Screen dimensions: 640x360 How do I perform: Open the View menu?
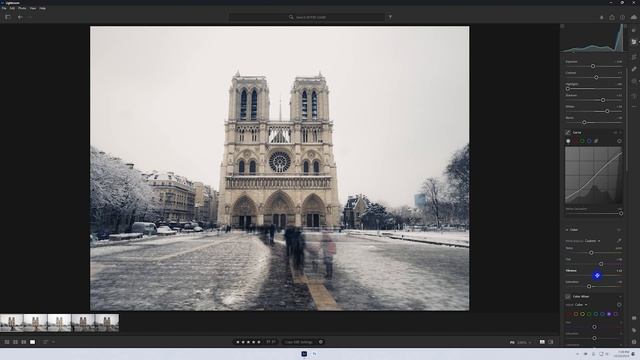[x=33, y=8]
